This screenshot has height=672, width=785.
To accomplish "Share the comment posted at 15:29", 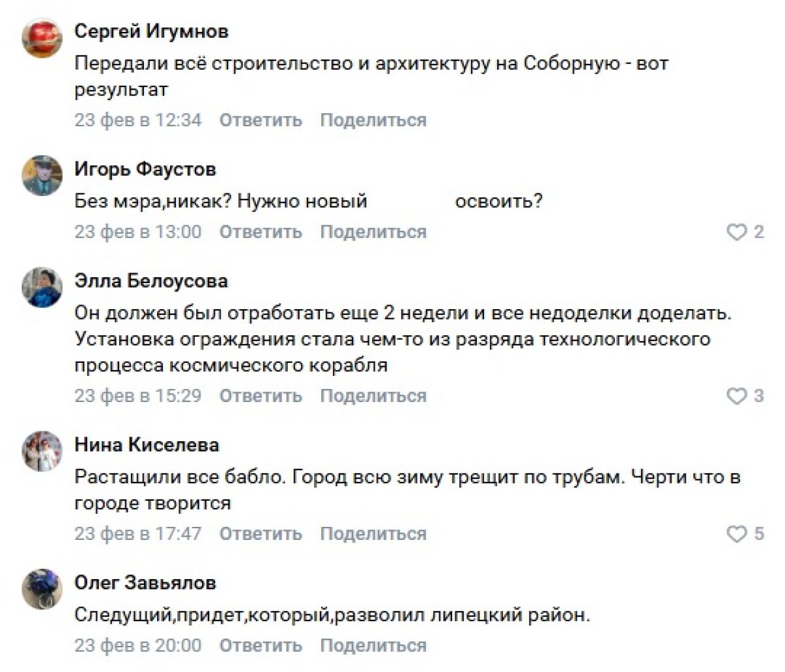I will pos(373,396).
